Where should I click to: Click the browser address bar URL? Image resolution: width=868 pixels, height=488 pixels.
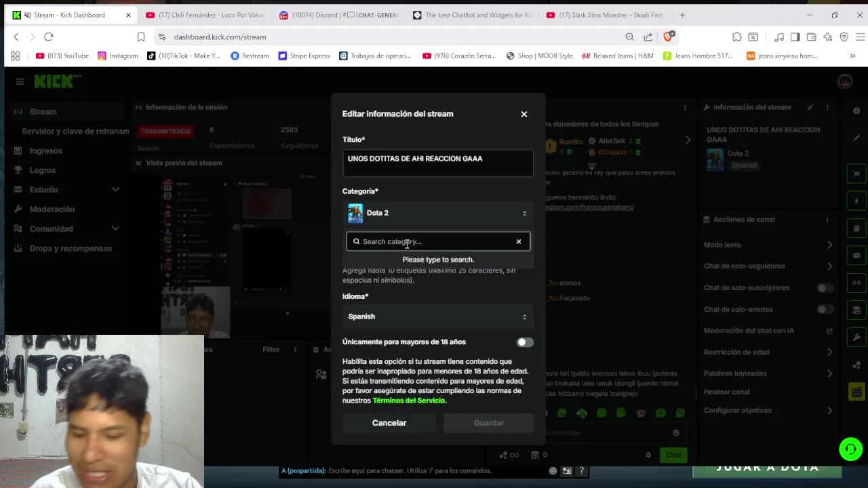click(220, 37)
